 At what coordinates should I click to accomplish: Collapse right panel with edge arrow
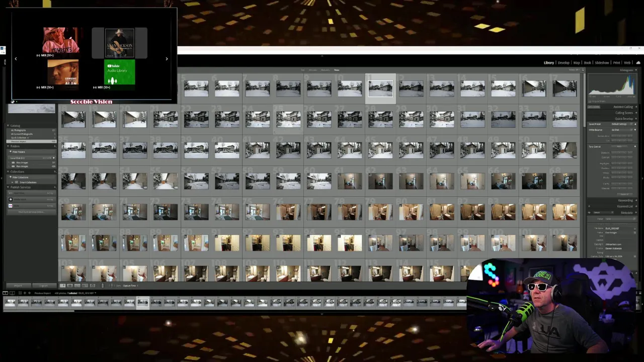pyautogui.click(x=642, y=178)
